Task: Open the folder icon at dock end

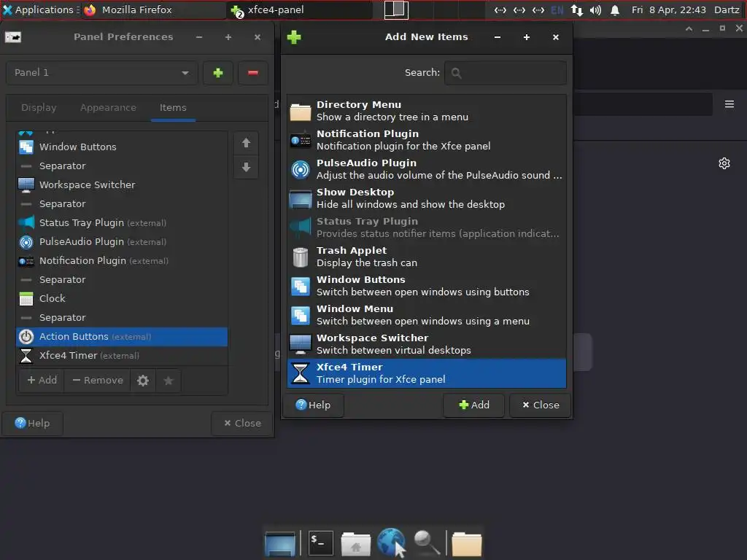Action: 467,544
